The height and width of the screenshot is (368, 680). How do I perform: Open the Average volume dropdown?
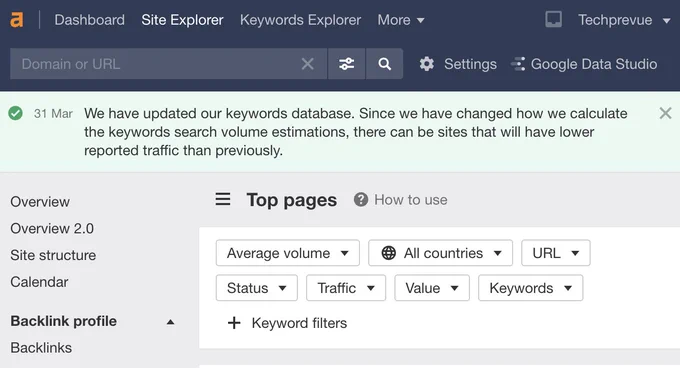[288, 253]
